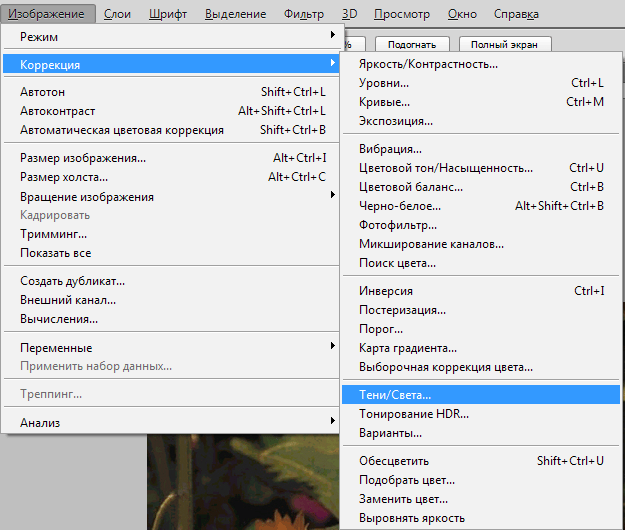
Task: Choose Создать дубликат
Action: pyautogui.click(x=171, y=281)
